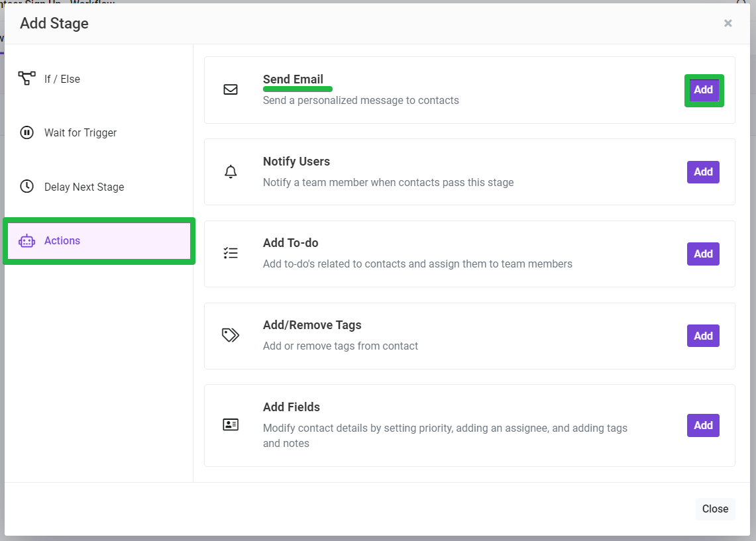Click the Add/Remove Tags tag icon
756x541 pixels.
point(231,335)
